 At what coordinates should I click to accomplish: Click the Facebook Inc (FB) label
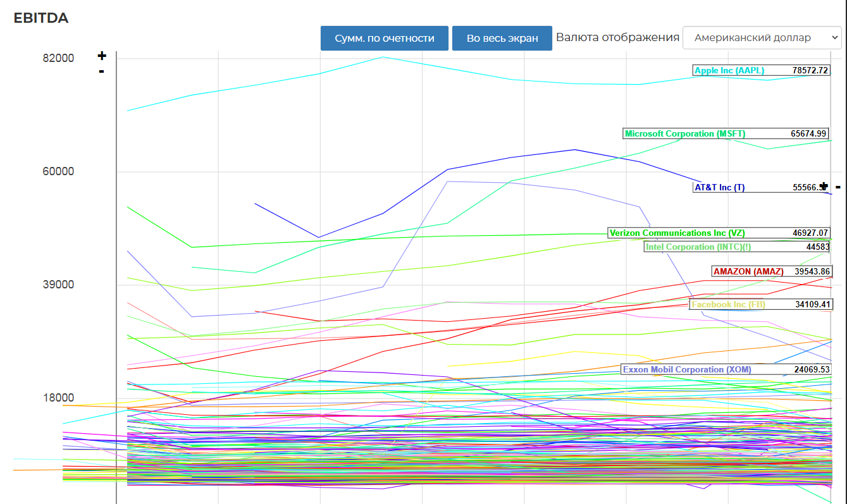point(728,304)
